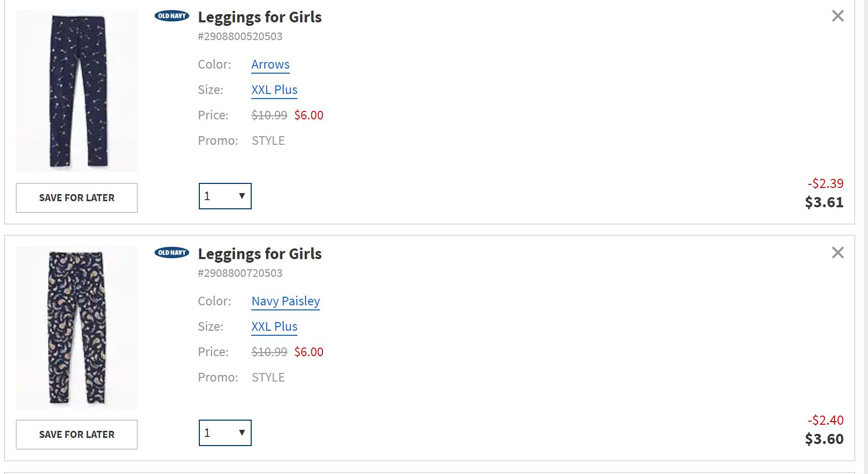
Task: Edit the XXL Plus size of the Navy Paisley leggings
Action: [274, 327]
